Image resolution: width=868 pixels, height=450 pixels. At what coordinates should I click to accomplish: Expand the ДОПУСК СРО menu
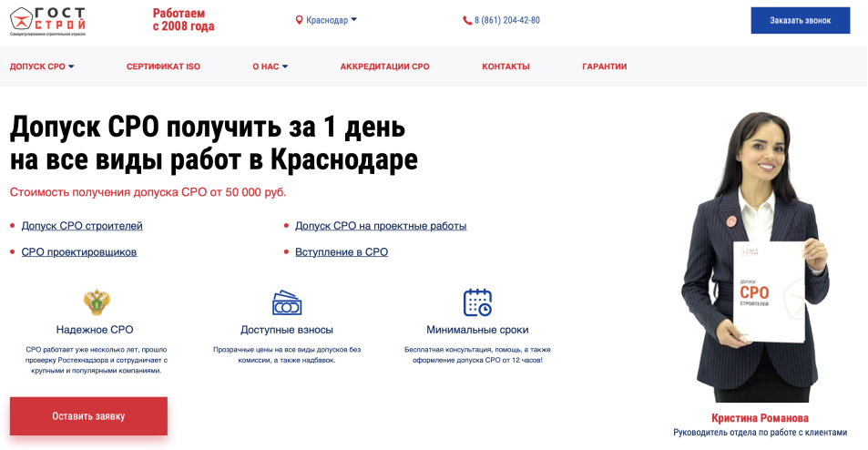click(x=42, y=66)
